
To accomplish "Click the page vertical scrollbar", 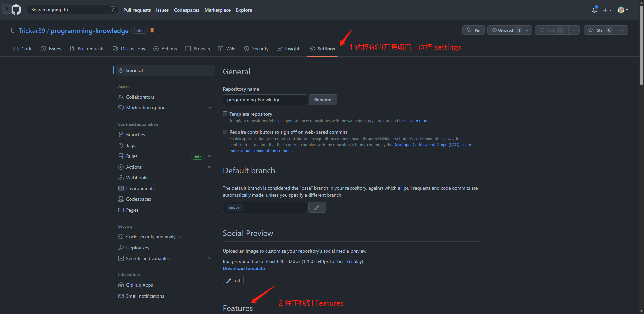I will click(x=641, y=45).
